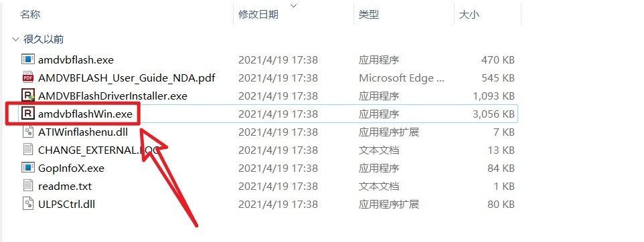Screen dimensions: 644x242
Task: Select the ATIWinflashenu.dll gear icon
Action: coord(27,132)
